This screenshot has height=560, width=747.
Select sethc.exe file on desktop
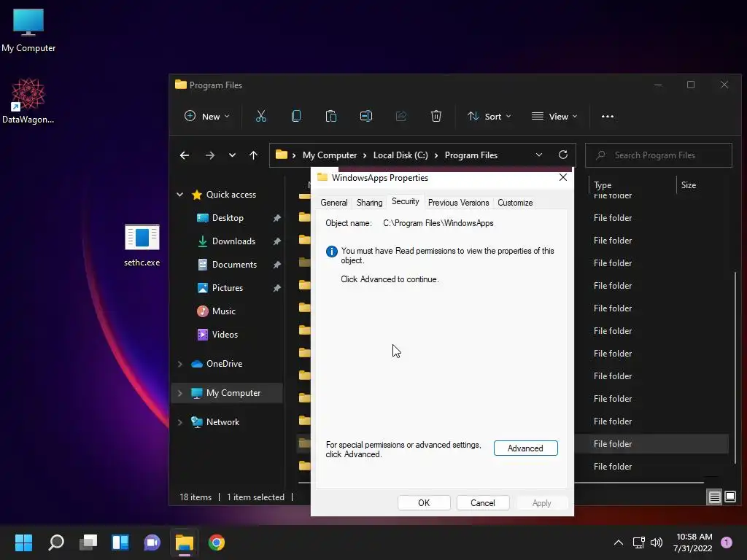click(x=142, y=245)
